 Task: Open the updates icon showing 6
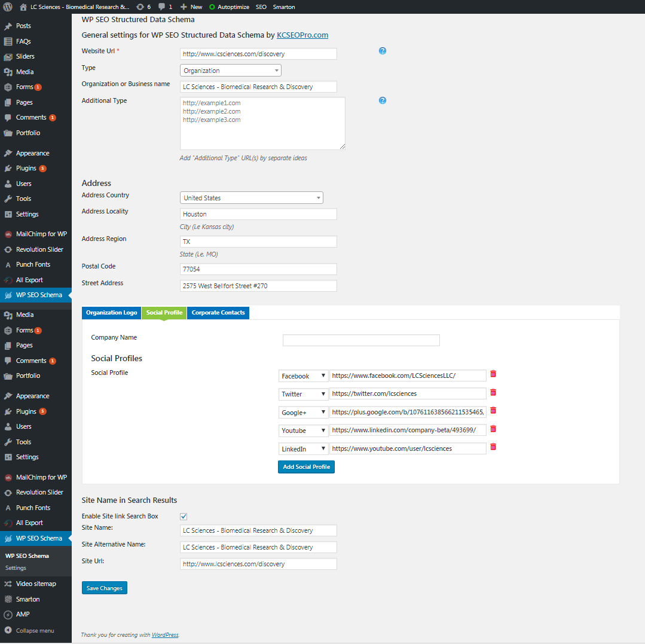(x=140, y=7)
